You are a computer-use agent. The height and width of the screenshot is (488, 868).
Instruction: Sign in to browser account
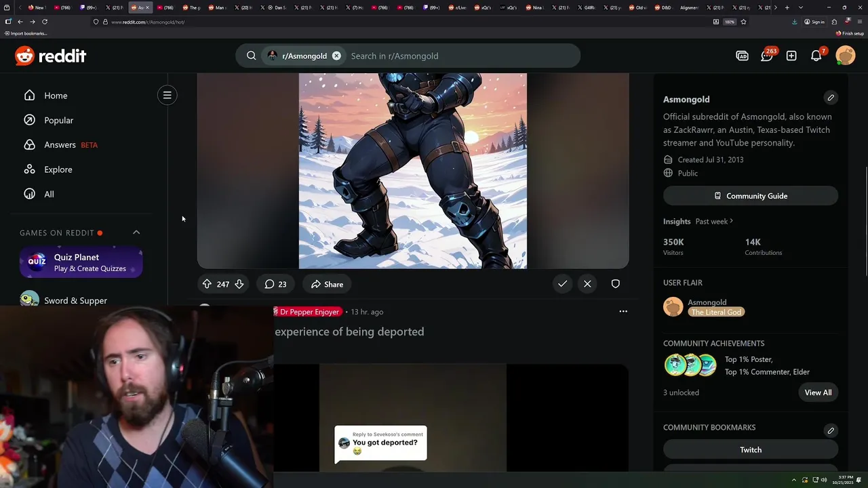coord(814,22)
